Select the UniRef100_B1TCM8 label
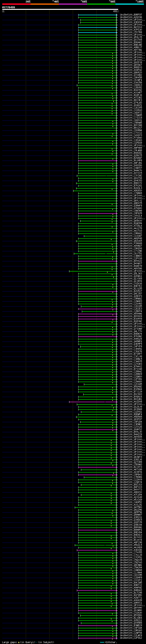The width and height of the screenshot is (146, 644). coord(131,593)
